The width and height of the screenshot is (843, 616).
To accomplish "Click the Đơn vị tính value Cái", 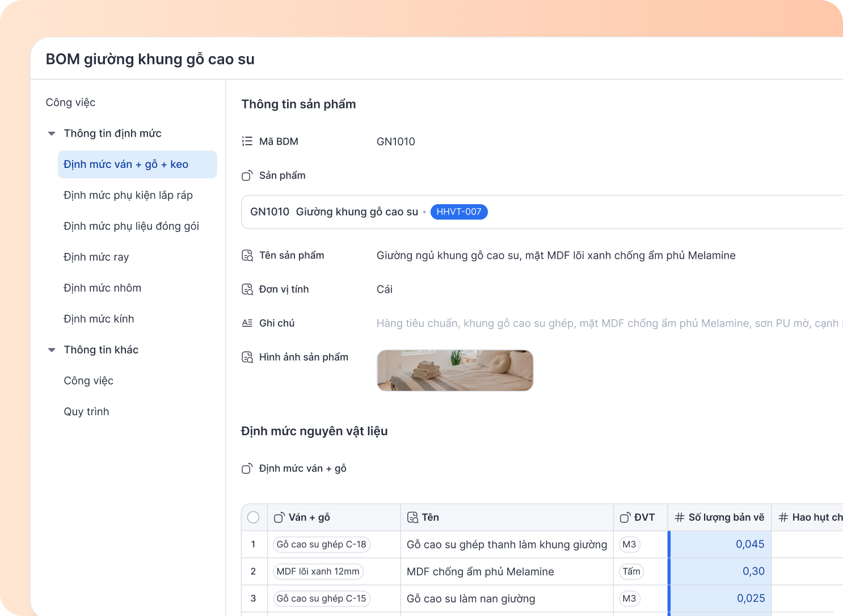I will 385,289.
